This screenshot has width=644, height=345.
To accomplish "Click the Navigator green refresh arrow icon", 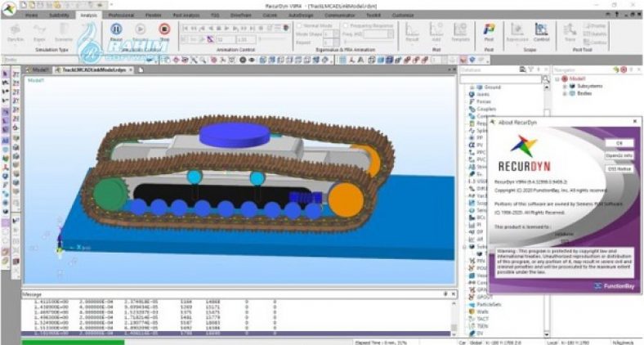I will 615,69.
